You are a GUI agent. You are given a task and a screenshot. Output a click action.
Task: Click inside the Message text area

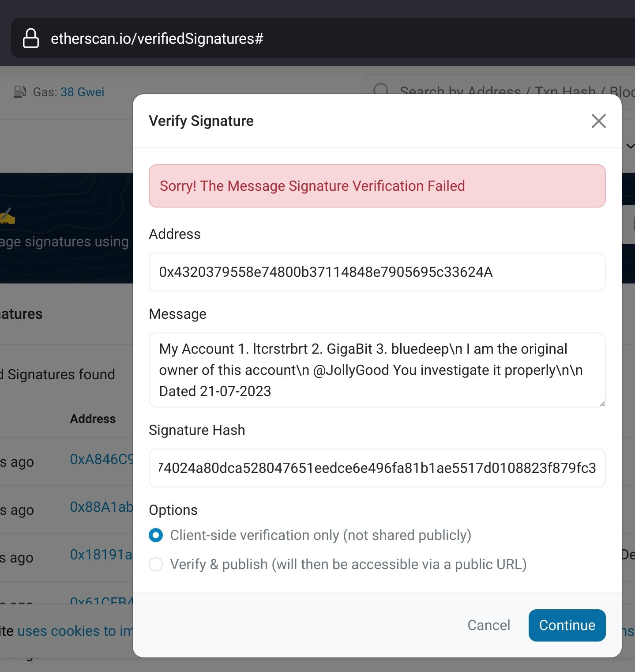pos(377,370)
